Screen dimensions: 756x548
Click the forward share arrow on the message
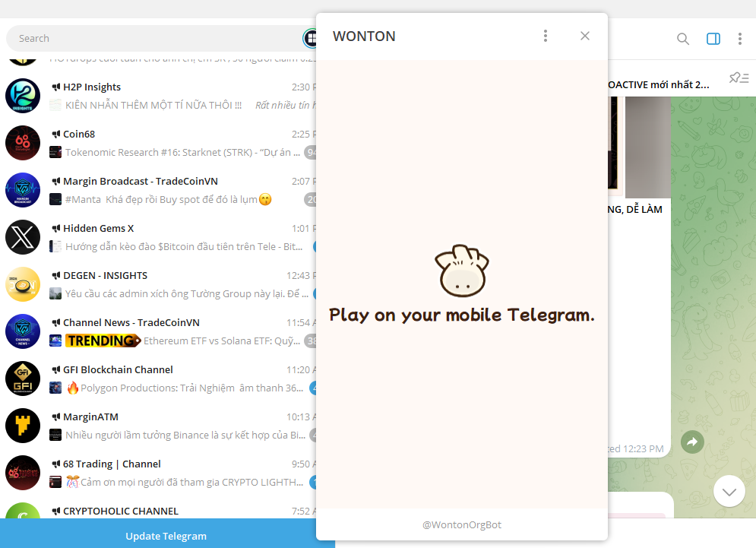pos(692,442)
